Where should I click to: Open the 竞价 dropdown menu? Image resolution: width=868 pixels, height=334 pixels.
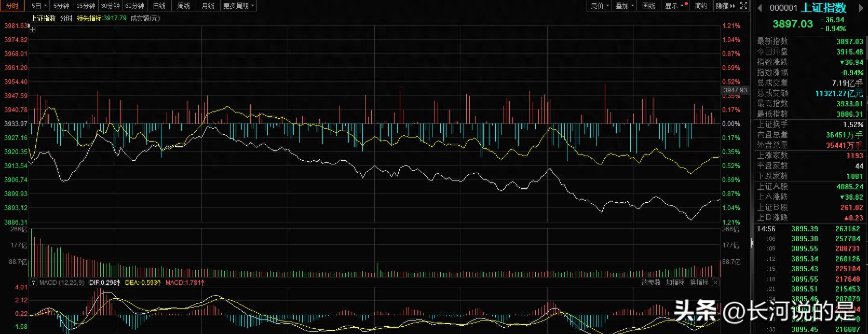pos(600,6)
